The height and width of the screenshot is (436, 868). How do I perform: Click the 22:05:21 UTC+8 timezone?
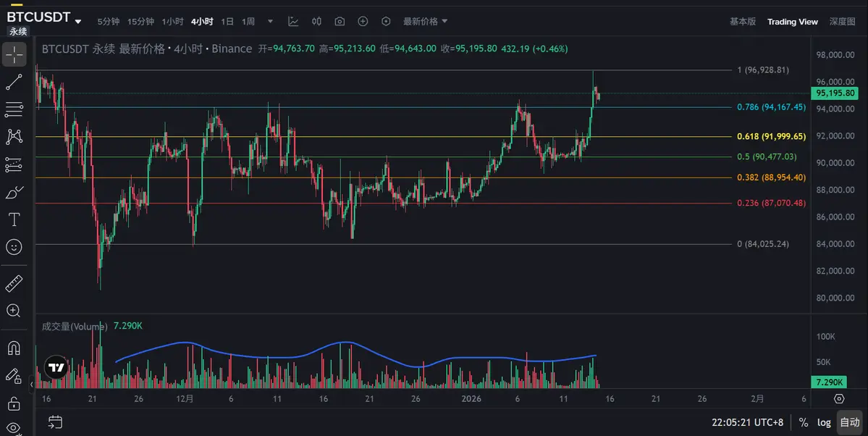tap(747, 422)
